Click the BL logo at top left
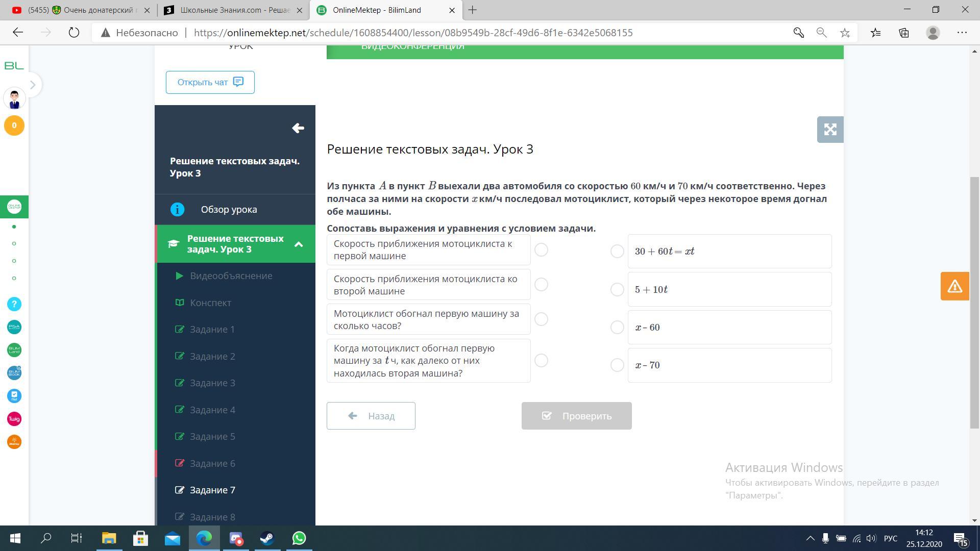Image resolution: width=980 pixels, height=551 pixels. pyautogui.click(x=14, y=66)
